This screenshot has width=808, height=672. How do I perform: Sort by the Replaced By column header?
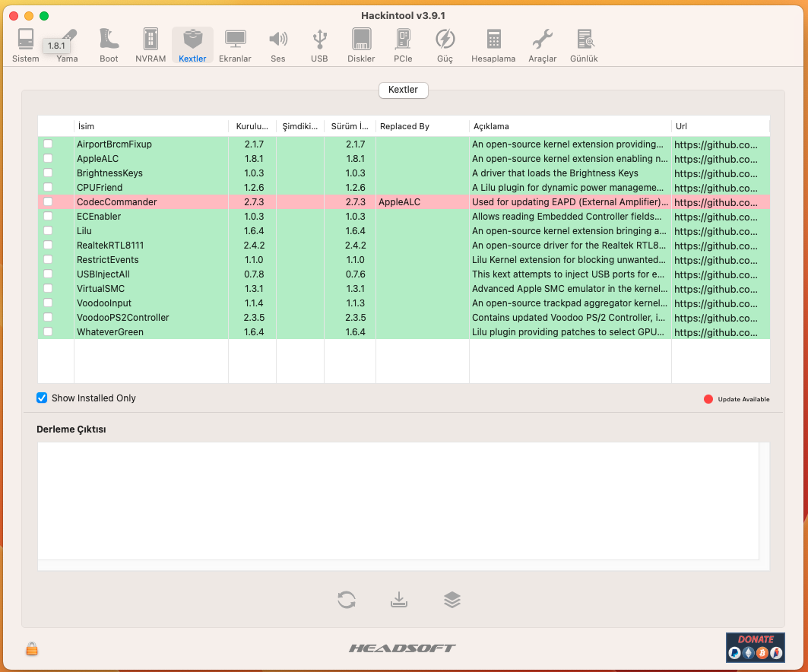point(422,126)
